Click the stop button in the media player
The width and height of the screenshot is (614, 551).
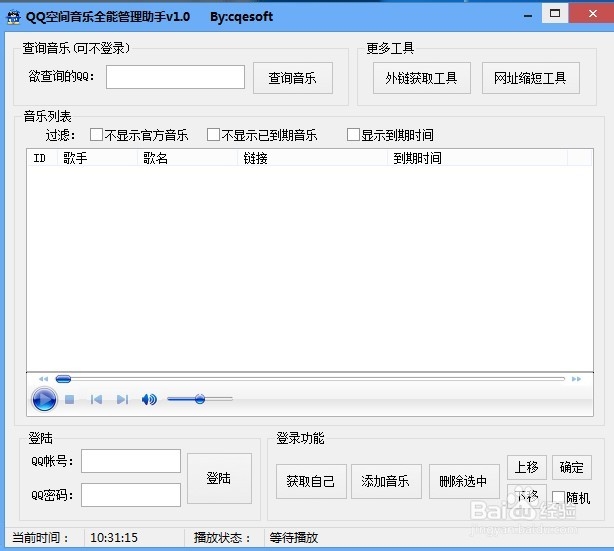point(70,399)
